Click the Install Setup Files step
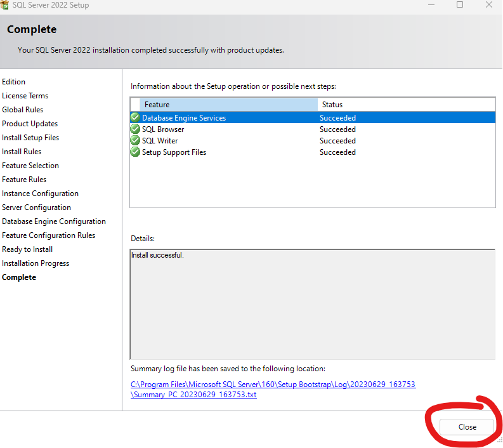 tap(30, 137)
